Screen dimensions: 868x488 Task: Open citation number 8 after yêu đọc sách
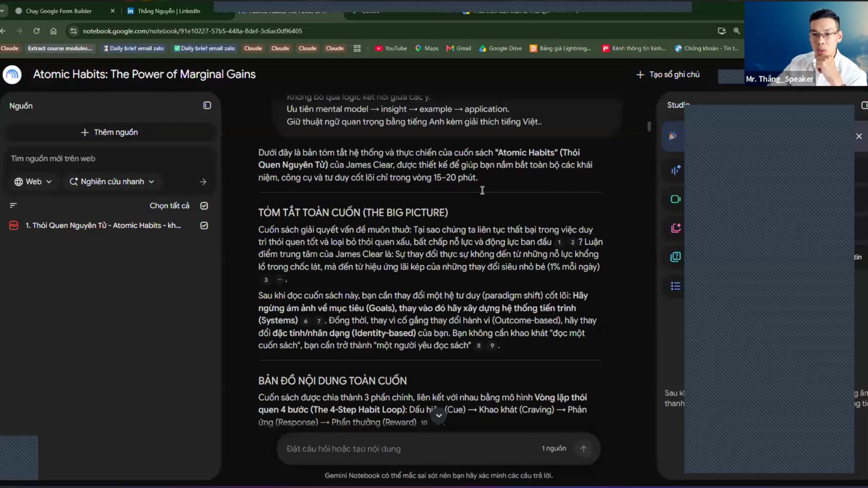479,346
